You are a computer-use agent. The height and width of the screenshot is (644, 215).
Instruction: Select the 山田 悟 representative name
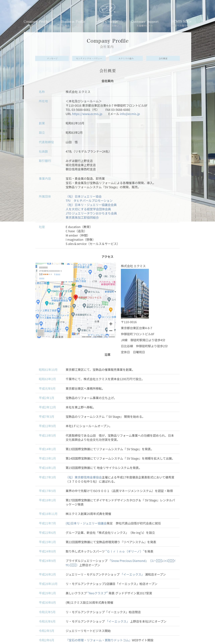point(72,142)
